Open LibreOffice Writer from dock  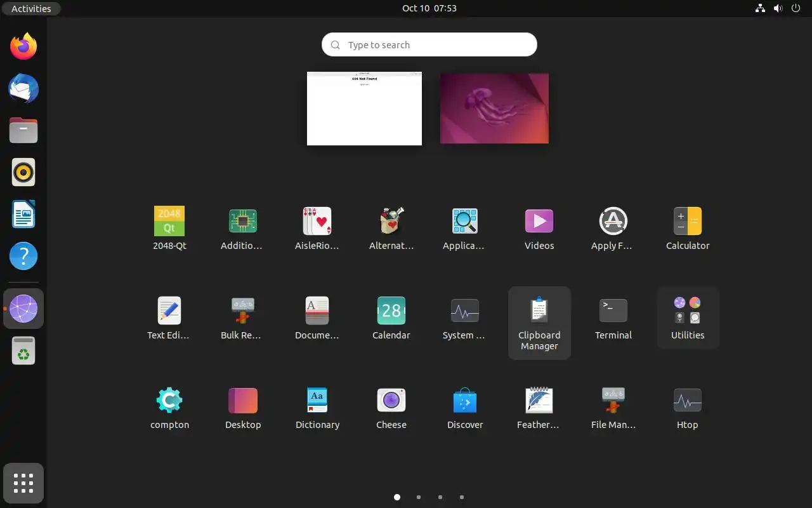(23, 214)
